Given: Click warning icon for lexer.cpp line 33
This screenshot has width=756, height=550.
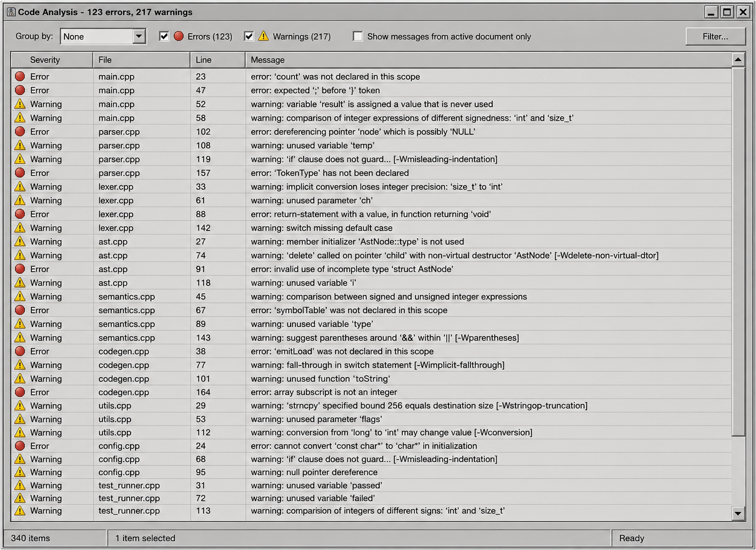Looking at the screenshot, I should tap(20, 187).
